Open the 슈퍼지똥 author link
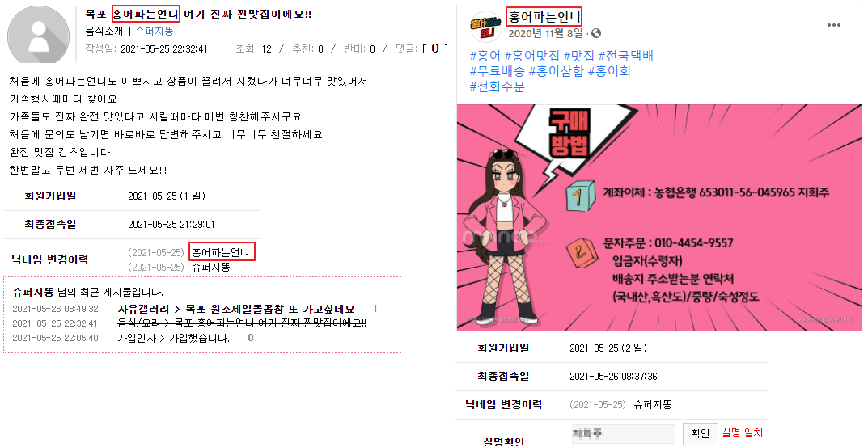868x447 pixels. click(x=155, y=32)
